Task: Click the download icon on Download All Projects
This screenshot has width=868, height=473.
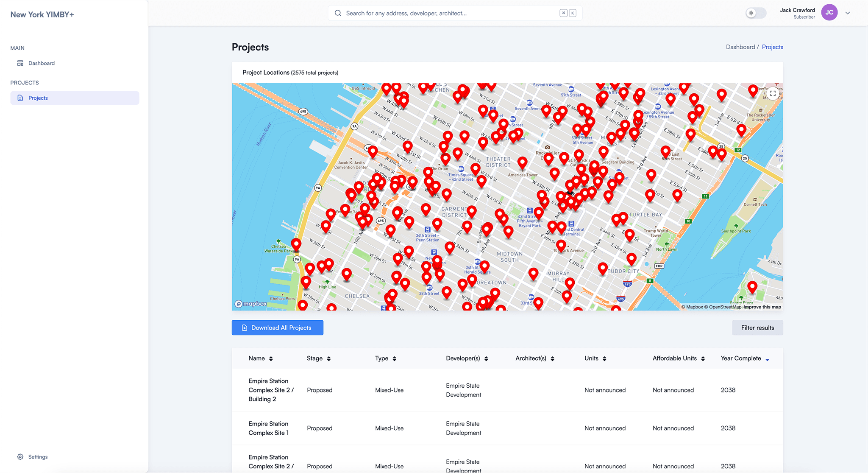Action: click(244, 327)
